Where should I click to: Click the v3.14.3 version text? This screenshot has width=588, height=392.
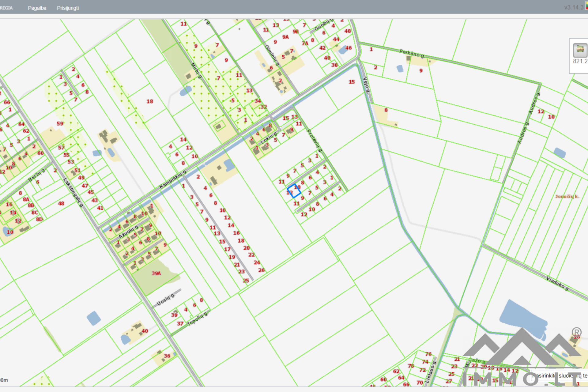pyautogui.click(x=574, y=7)
